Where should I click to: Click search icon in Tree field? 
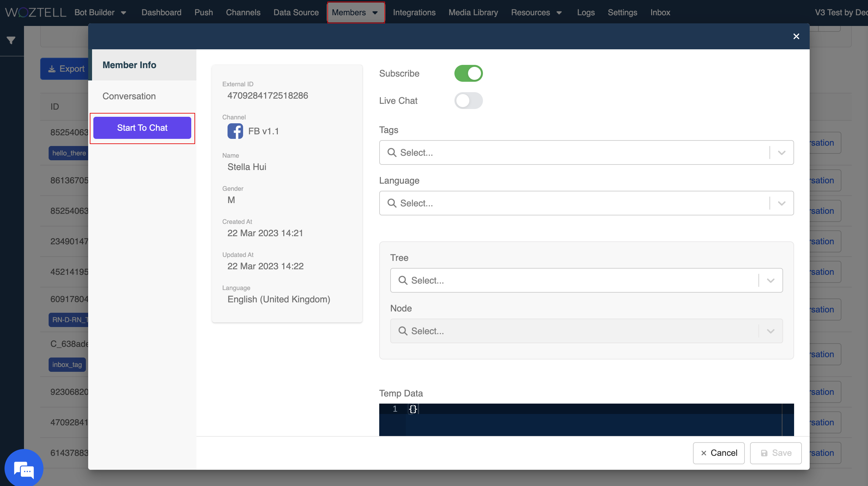coord(403,280)
